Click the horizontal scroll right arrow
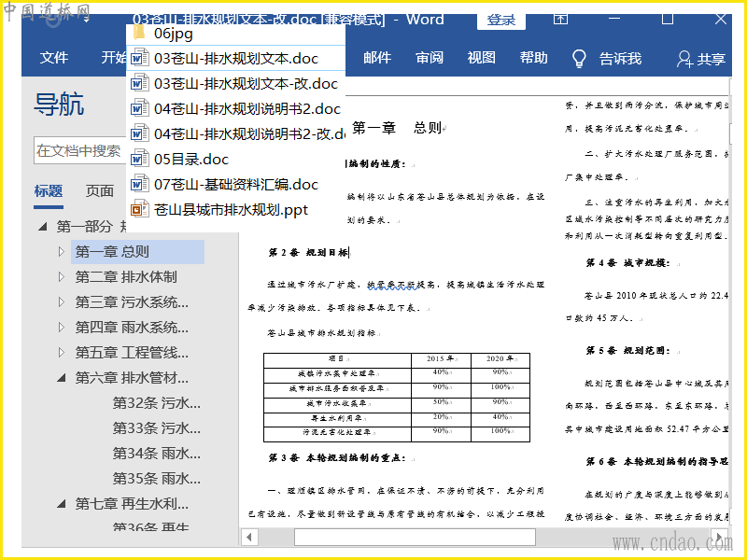Screen dimensions: 747x560 pos(721,538)
